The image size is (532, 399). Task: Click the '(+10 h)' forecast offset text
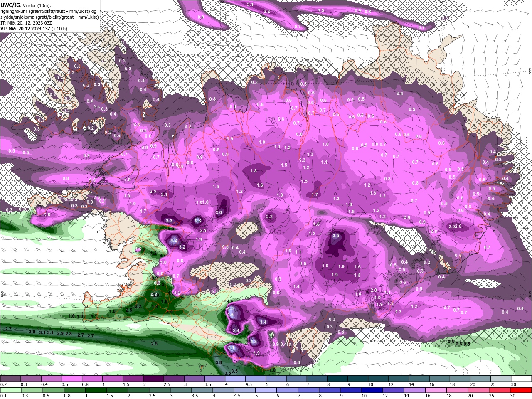click(59, 29)
